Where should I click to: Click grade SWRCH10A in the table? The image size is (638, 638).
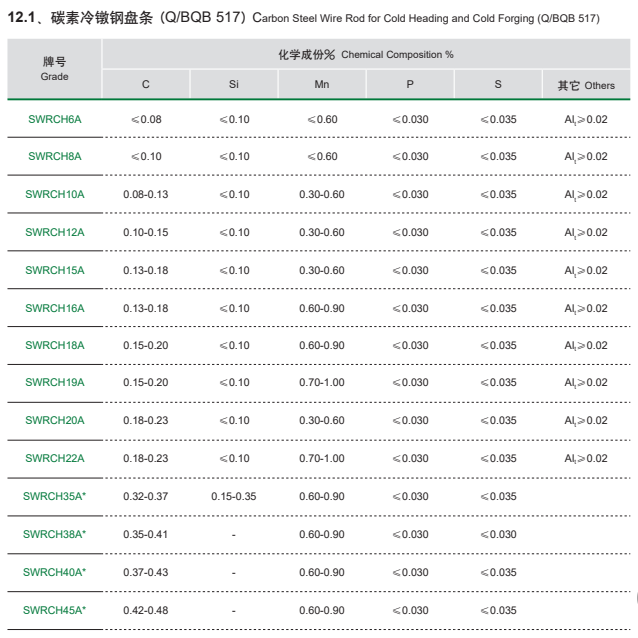point(55,194)
